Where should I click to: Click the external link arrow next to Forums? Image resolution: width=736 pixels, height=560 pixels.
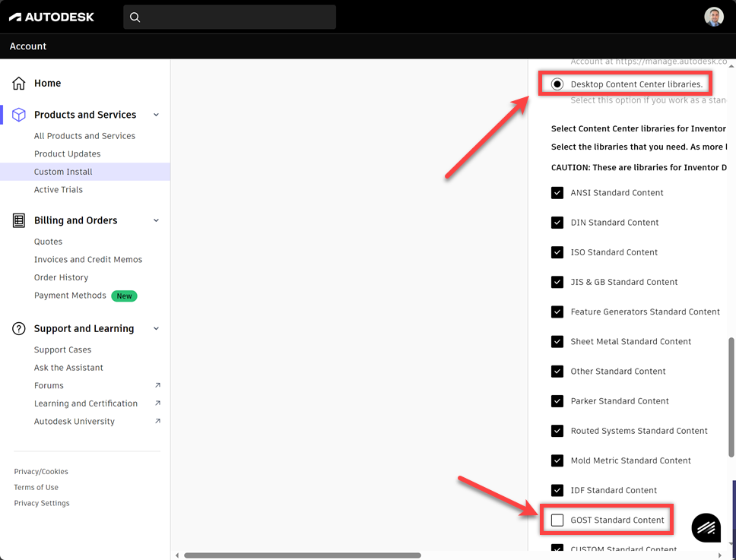point(157,385)
